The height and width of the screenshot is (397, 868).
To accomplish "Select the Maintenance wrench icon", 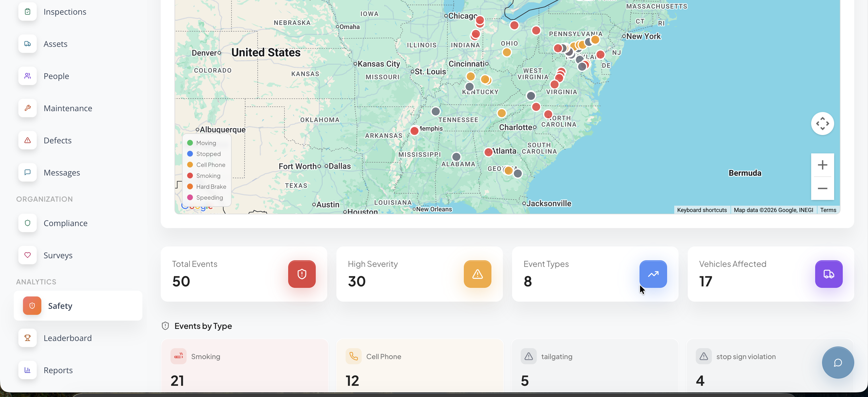I will 28,108.
